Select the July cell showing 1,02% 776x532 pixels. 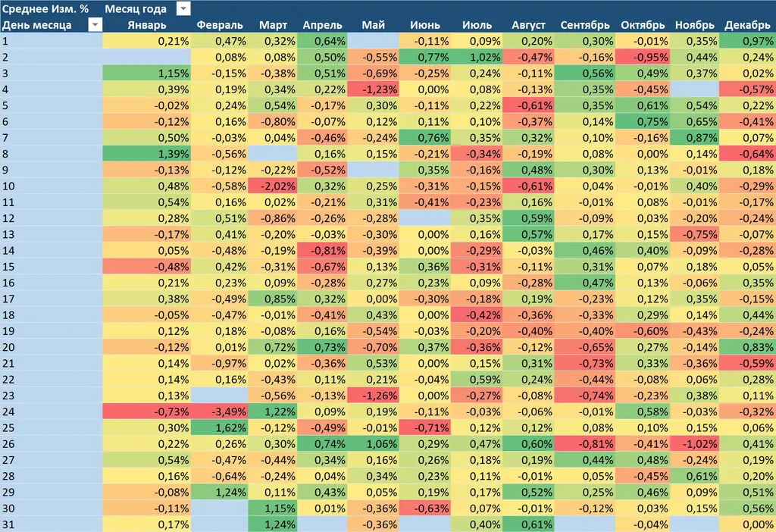click(477, 57)
